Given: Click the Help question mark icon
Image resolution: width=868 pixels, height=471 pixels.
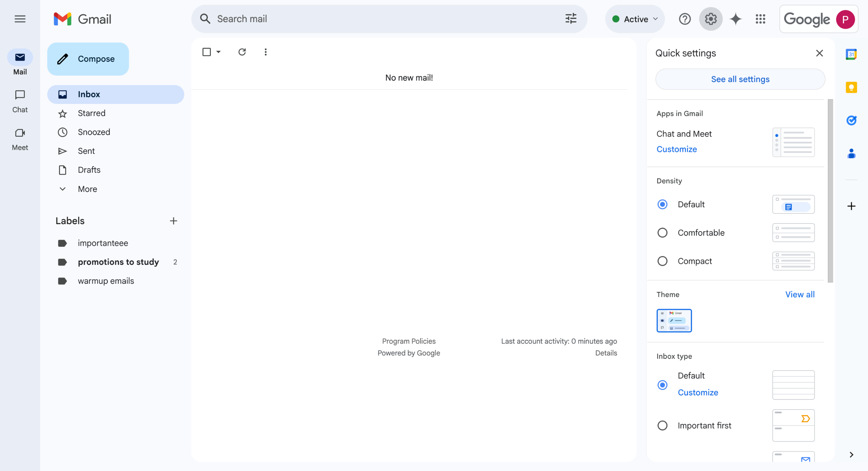Looking at the screenshot, I should pos(685,19).
